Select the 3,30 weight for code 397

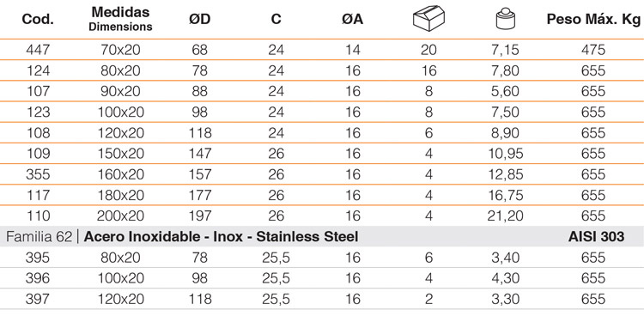point(505,299)
